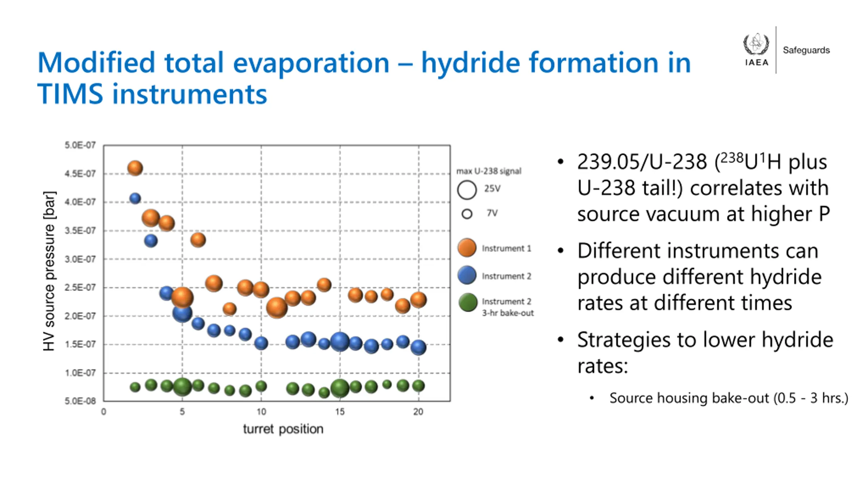The height and width of the screenshot is (488, 868).
Task: Click the Safeguards text beside the logo
Action: pos(806,50)
